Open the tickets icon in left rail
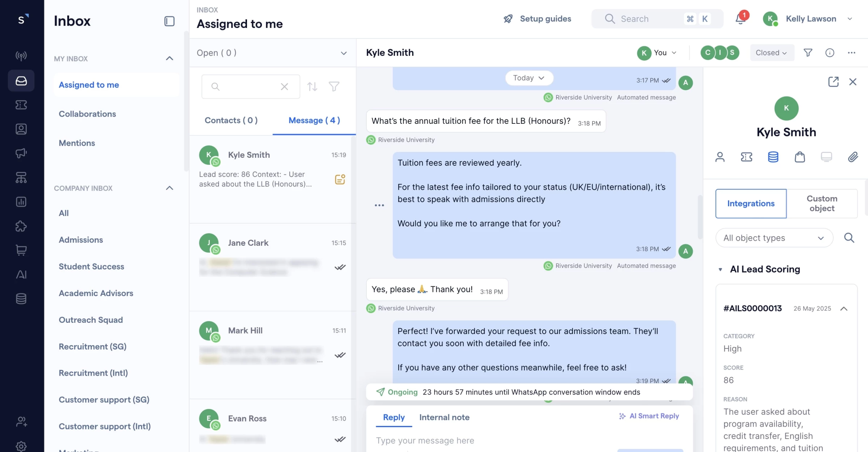This screenshot has height=452, width=868. coord(21,105)
